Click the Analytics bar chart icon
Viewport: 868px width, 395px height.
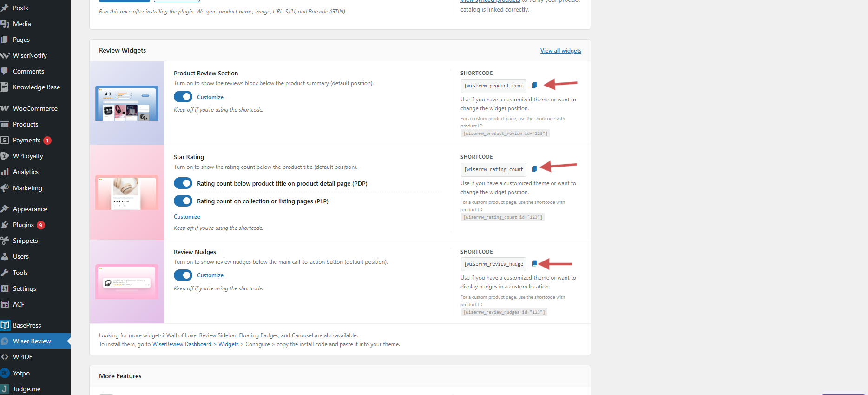coord(5,172)
